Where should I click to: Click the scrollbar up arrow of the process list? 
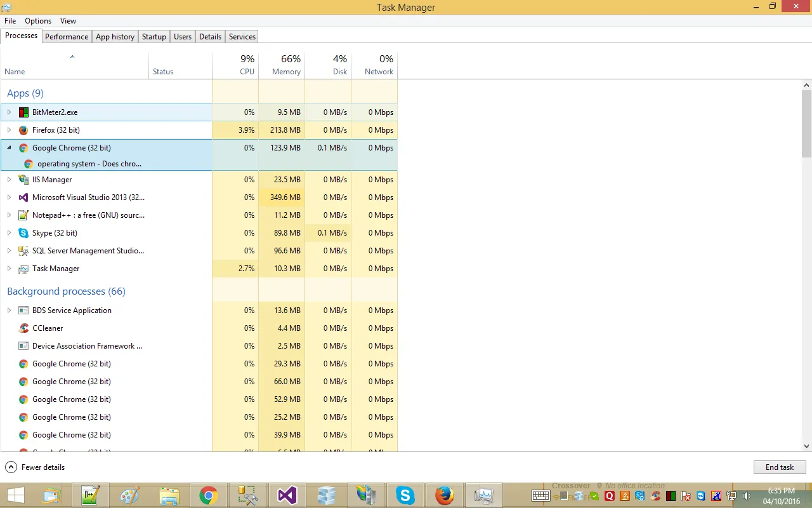click(807, 84)
